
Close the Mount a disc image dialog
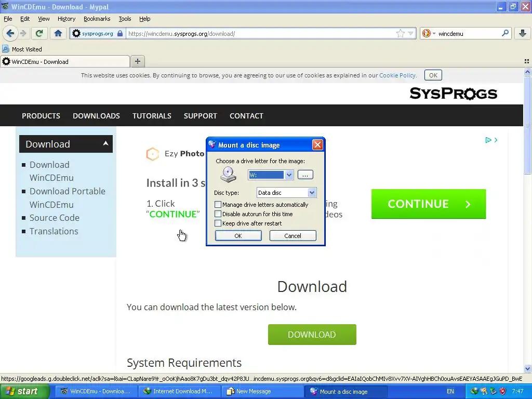click(x=317, y=145)
